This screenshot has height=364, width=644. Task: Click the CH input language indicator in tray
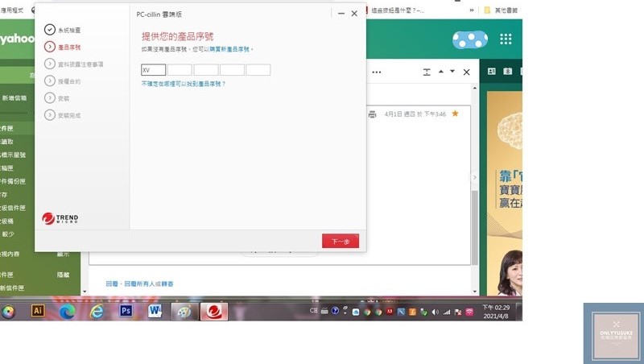tap(313, 311)
